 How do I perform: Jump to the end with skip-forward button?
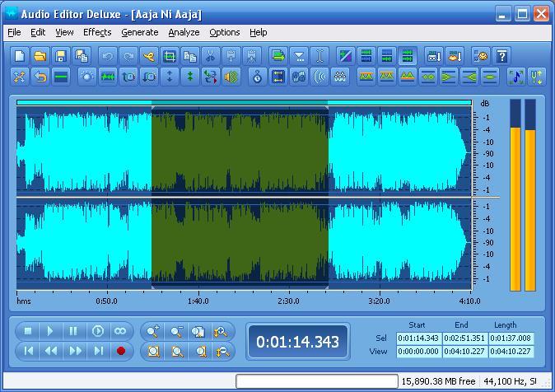point(98,351)
